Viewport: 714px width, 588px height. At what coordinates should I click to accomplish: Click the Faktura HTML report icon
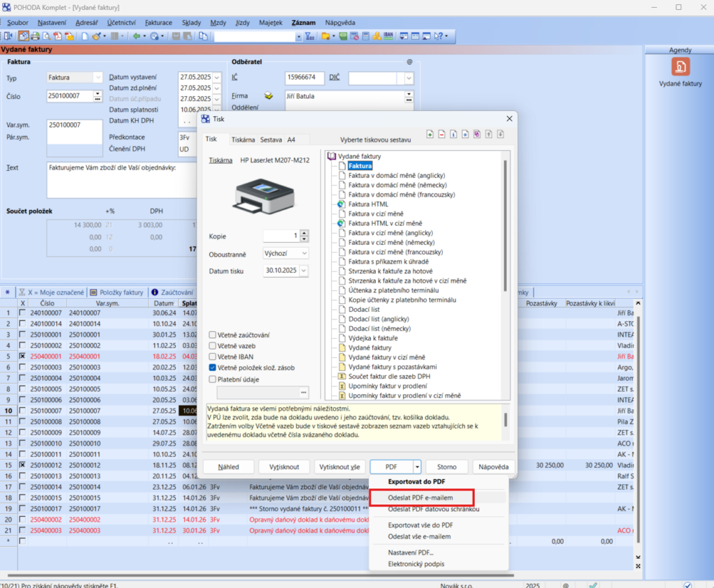pos(342,204)
